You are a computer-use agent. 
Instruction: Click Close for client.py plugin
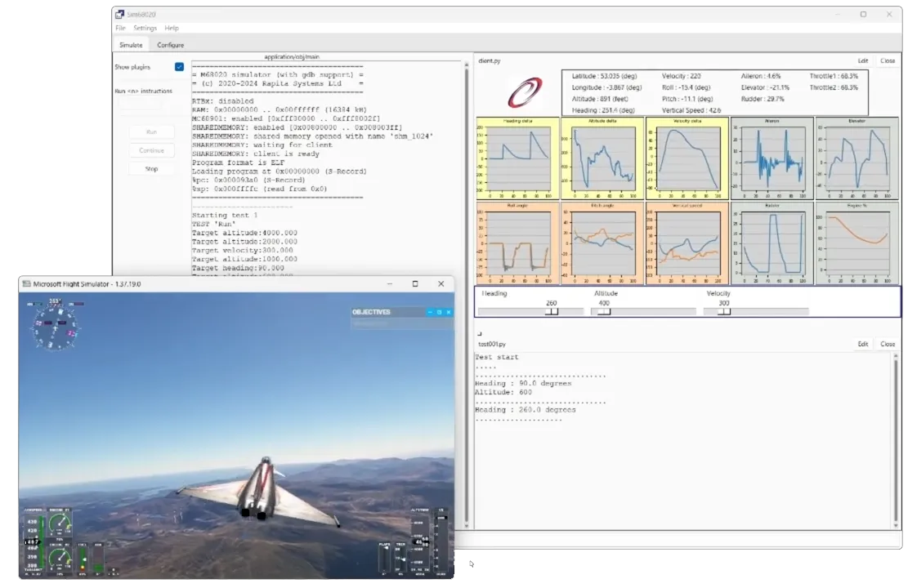(888, 60)
